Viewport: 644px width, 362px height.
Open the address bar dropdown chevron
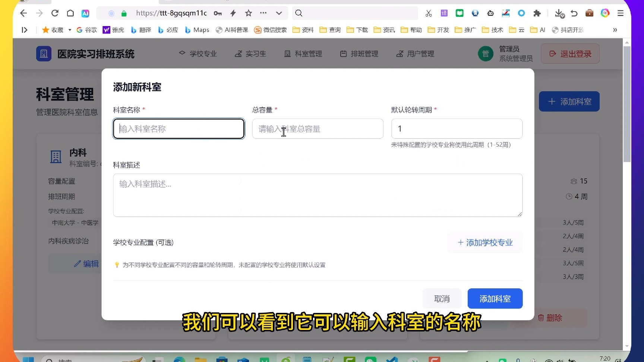tap(279, 13)
